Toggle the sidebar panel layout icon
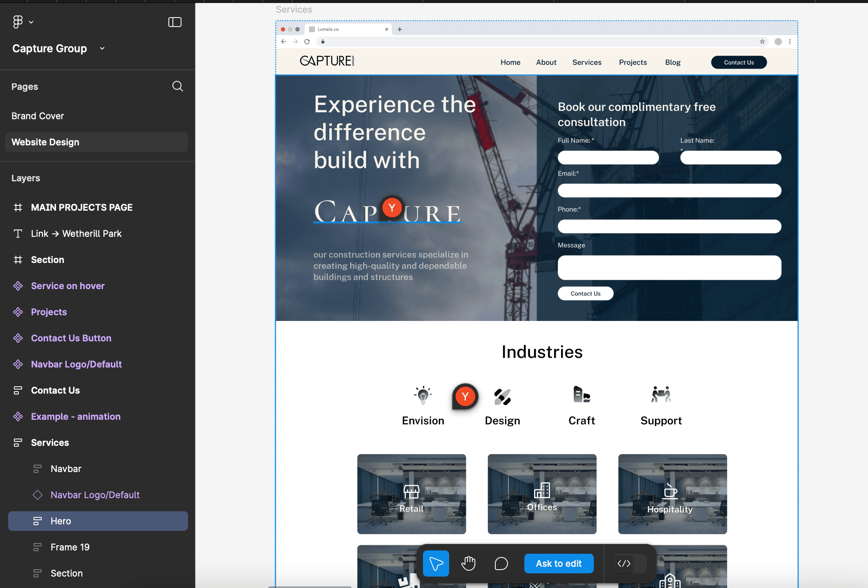The width and height of the screenshot is (868, 588). coord(175,22)
